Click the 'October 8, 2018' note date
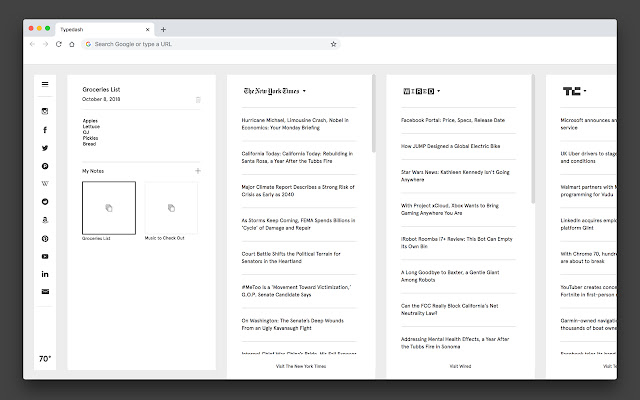Image resolution: width=640 pixels, height=400 pixels. 101,99
